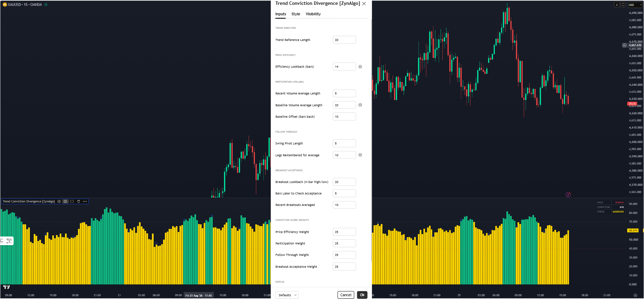Focus the Recent Breakouts Averaged input

[x=344, y=205]
